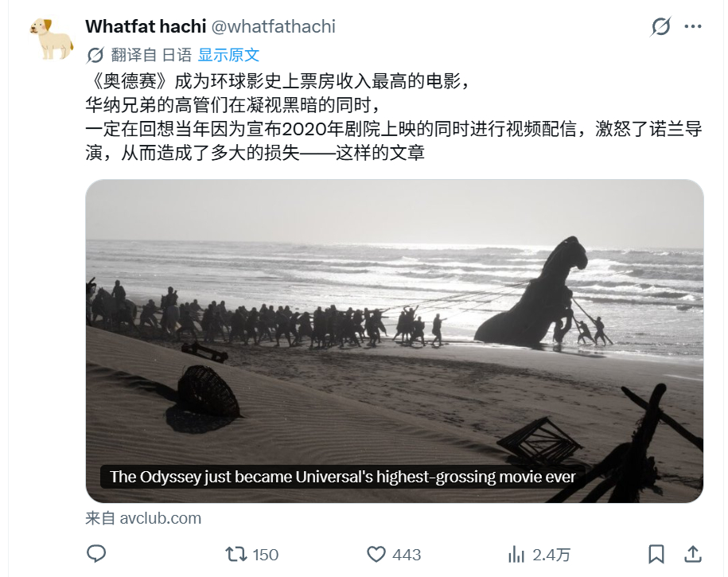The width and height of the screenshot is (728, 577).
Task: Click the Grok icon at top right
Action: (x=660, y=26)
